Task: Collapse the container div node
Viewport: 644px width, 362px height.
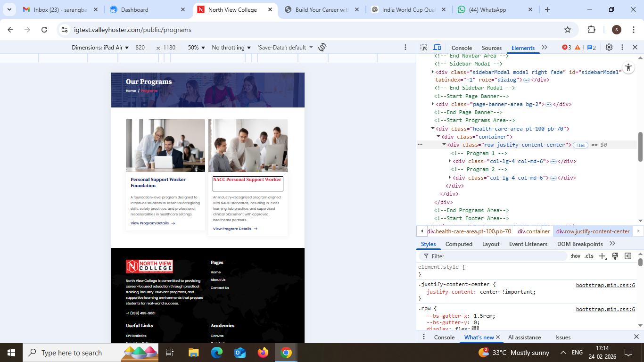Action: pyautogui.click(x=438, y=137)
